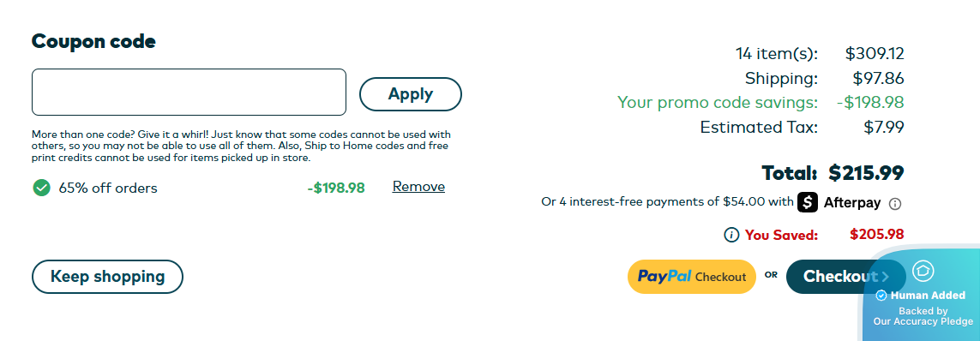Remove the 65% off orders promo
This screenshot has width=980, height=341.
click(418, 187)
